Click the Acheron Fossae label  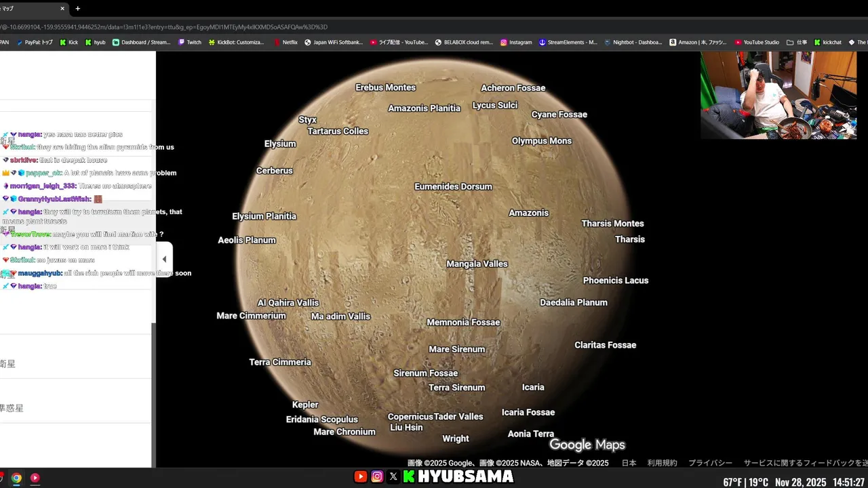pos(513,88)
